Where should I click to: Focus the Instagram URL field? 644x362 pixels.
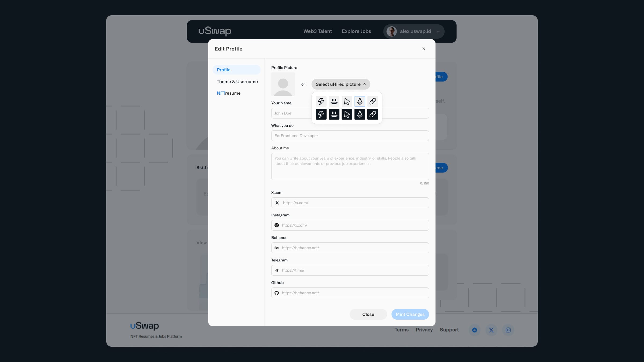pos(350,225)
